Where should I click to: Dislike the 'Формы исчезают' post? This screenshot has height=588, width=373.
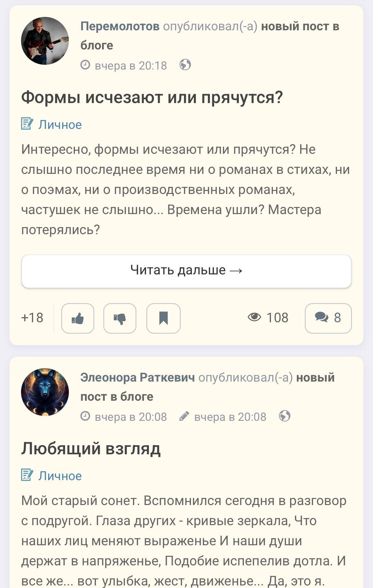pos(120,318)
